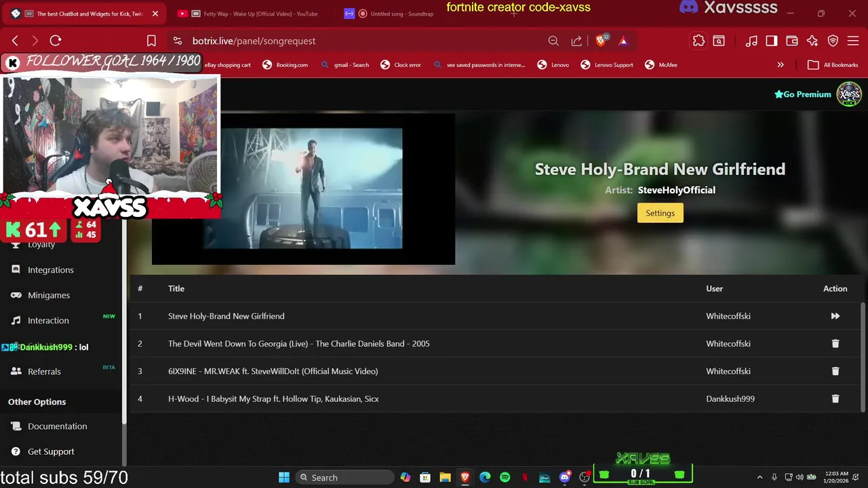Viewport: 868px width, 488px height.
Task: Share this page with the share icon
Action: (x=576, y=41)
